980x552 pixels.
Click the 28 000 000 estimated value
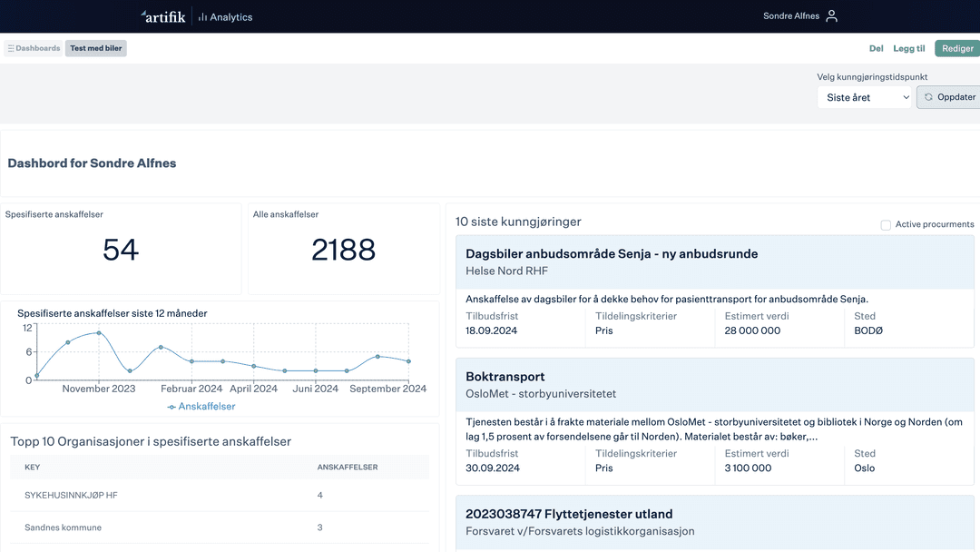(x=752, y=330)
